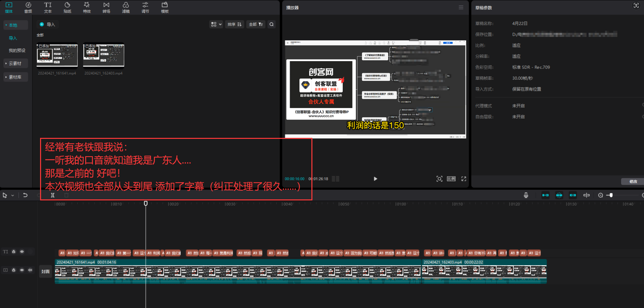Open the 音频 (Audio) panel
The image size is (644, 308).
coord(28,7)
